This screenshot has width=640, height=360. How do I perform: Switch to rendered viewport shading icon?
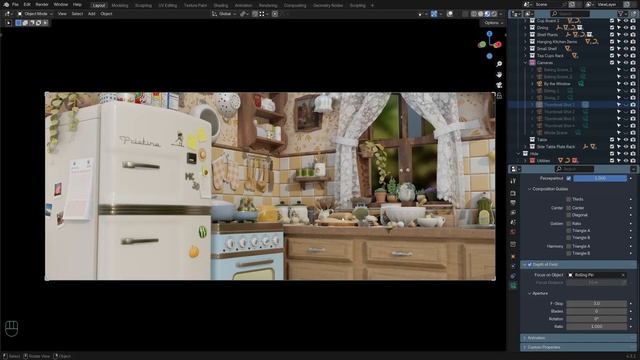click(x=494, y=14)
